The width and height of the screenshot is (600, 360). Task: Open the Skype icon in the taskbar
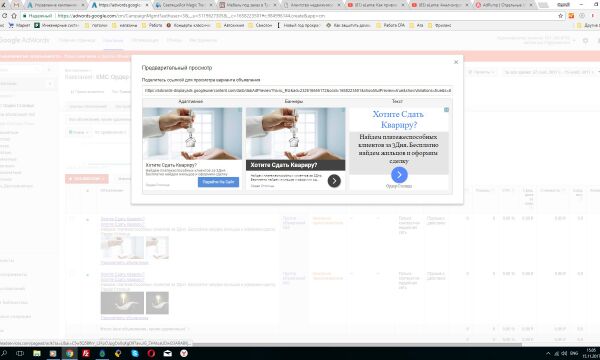(135, 353)
